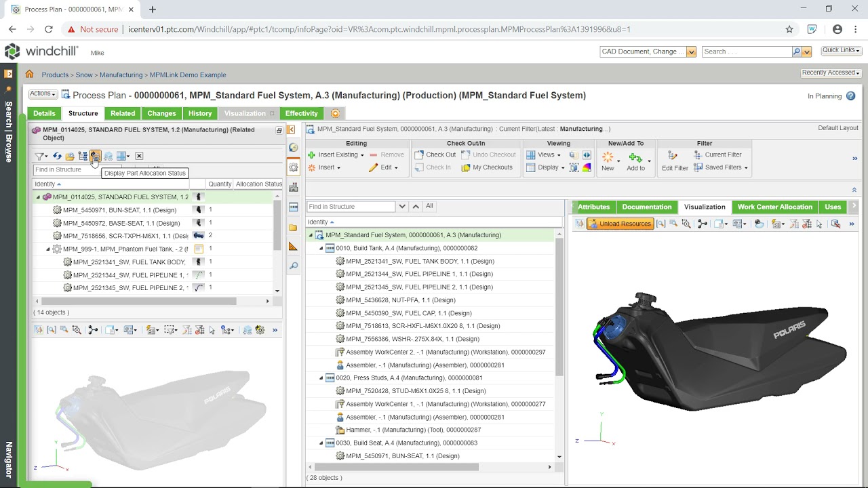868x488 pixels.
Task: Open the Saved Filters dropdown
Action: [x=721, y=167]
